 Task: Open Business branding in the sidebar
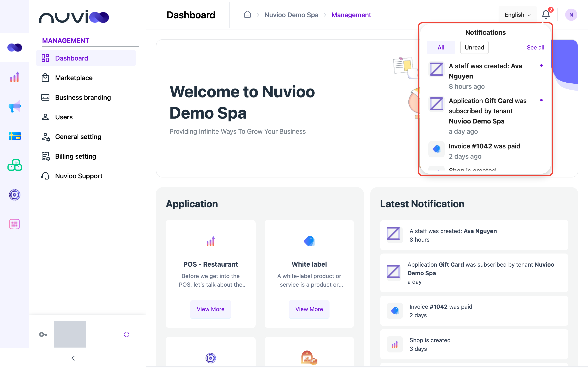point(86,97)
